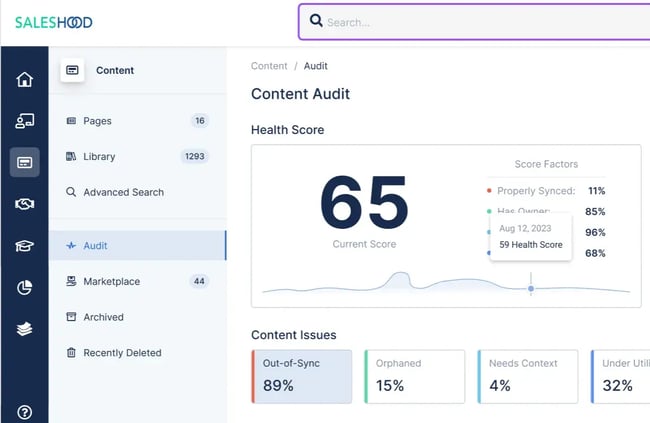
Task: Click the Current Score label
Action: point(364,244)
